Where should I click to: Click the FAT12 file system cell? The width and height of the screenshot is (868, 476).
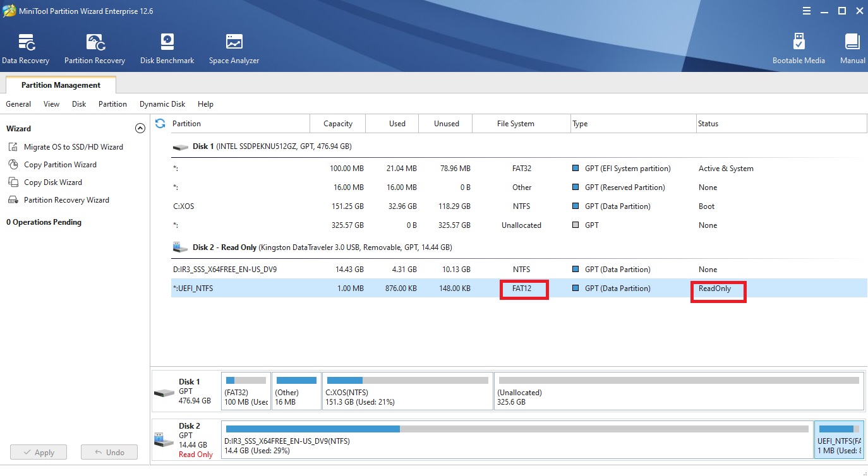[522, 289]
